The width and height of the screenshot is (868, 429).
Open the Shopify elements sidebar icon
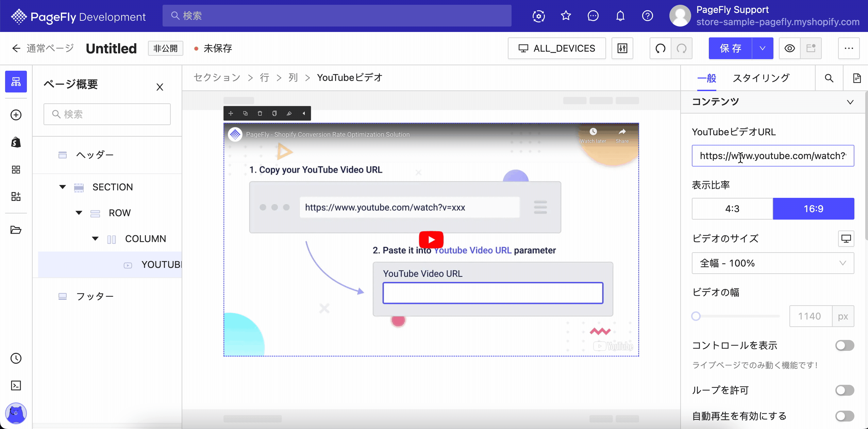tap(16, 142)
